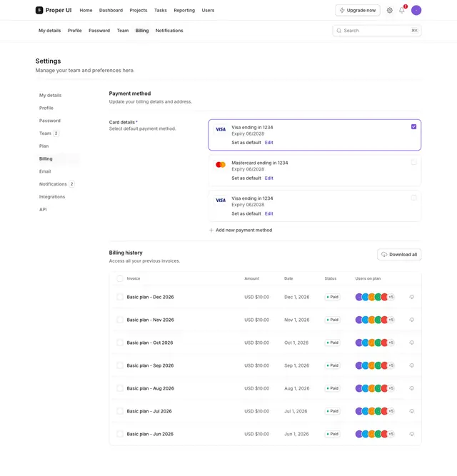This screenshot has height=476, width=457.
Task: Focus the Search input field
Action: click(377, 31)
